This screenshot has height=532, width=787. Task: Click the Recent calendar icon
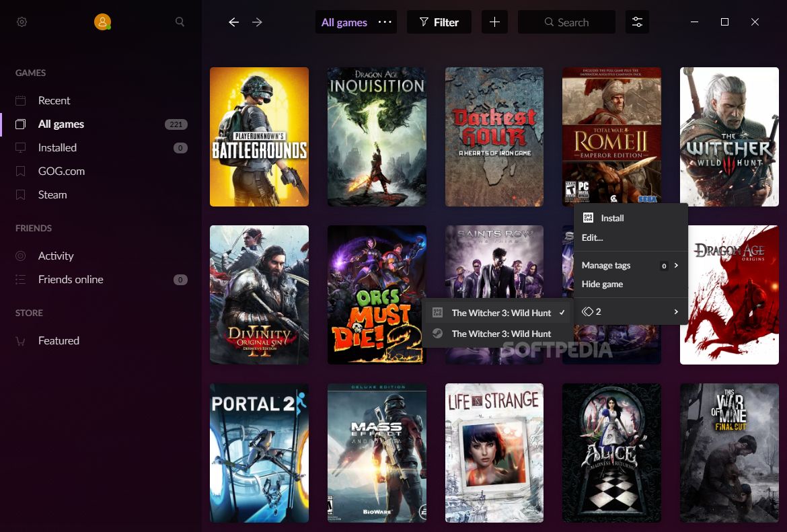[21, 100]
